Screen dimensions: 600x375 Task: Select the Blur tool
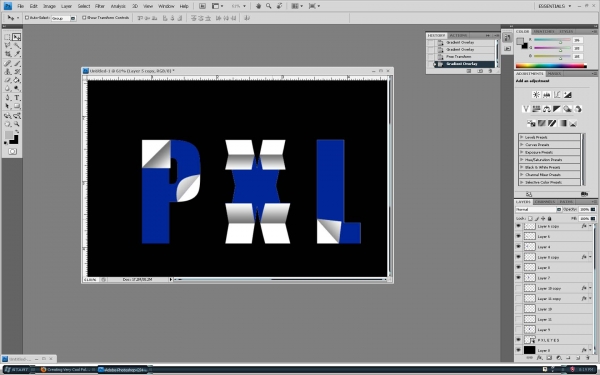(7, 89)
